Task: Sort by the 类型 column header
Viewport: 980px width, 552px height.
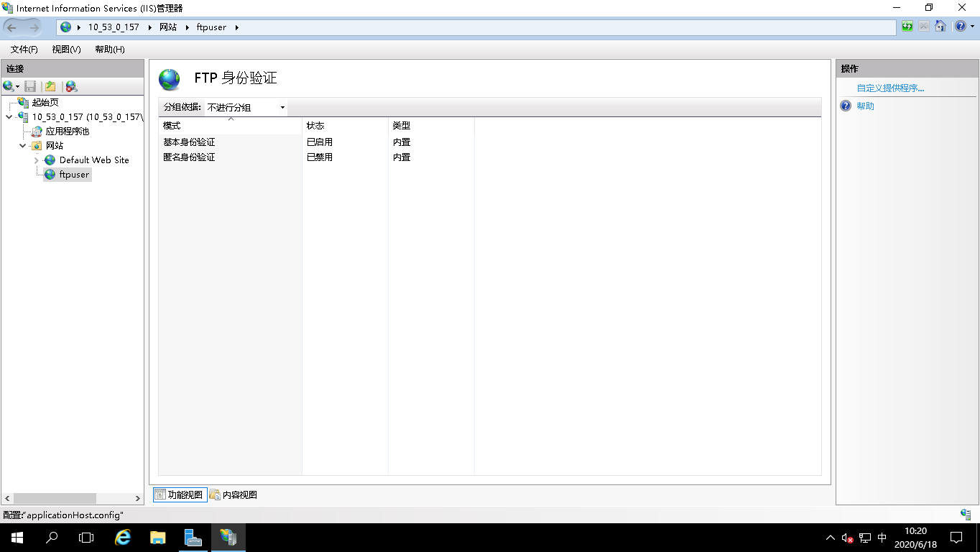Action: point(431,126)
